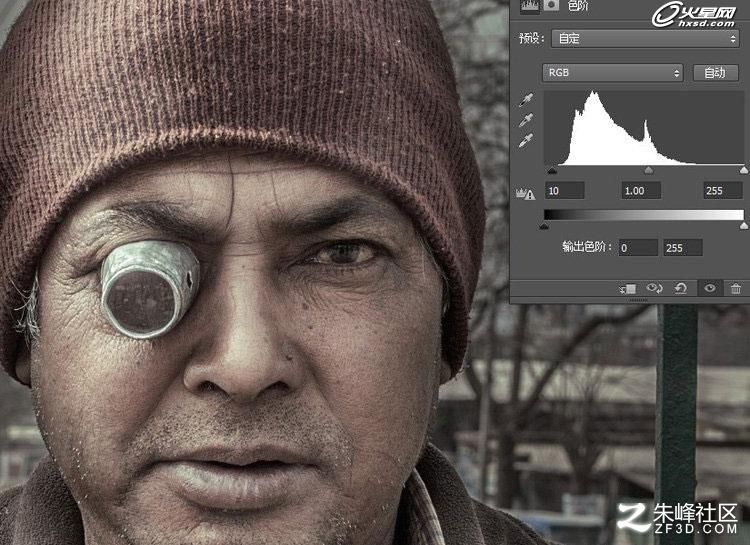The width and height of the screenshot is (750, 545).
Task: Open the RGB channel dropdown
Action: (613, 73)
